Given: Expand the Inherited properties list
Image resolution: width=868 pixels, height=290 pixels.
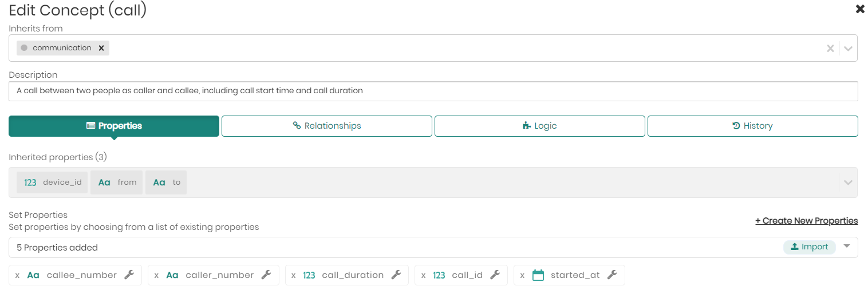Looking at the screenshot, I should tap(848, 182).
